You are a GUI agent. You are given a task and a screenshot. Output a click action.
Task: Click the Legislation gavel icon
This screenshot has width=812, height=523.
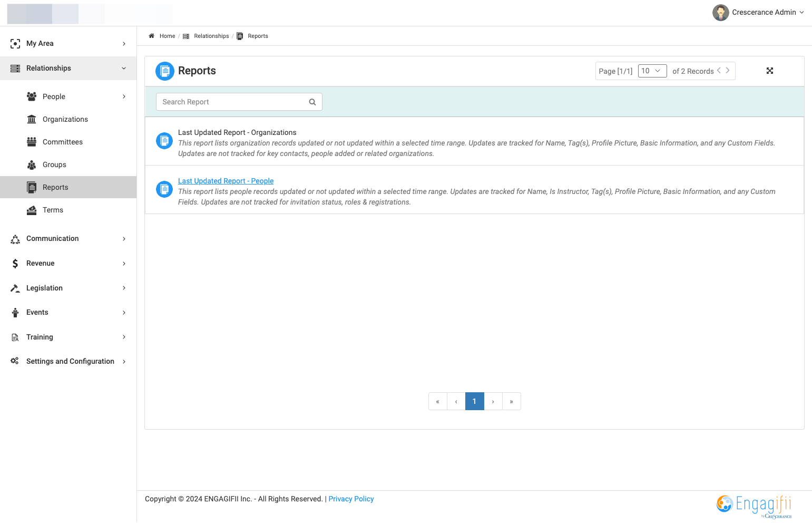click(15, 288)
